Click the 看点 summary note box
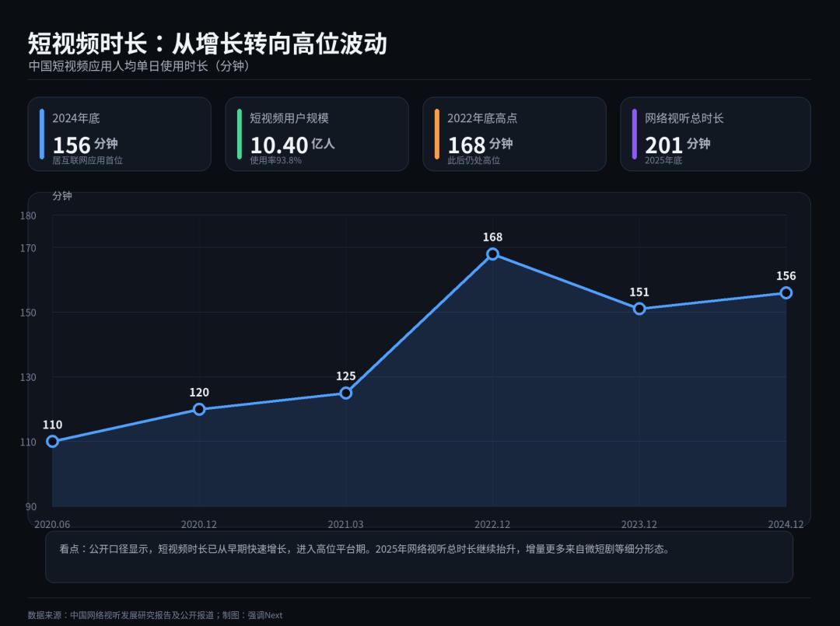The width and height of the screenshot is (840, 626). coord(419,557)
